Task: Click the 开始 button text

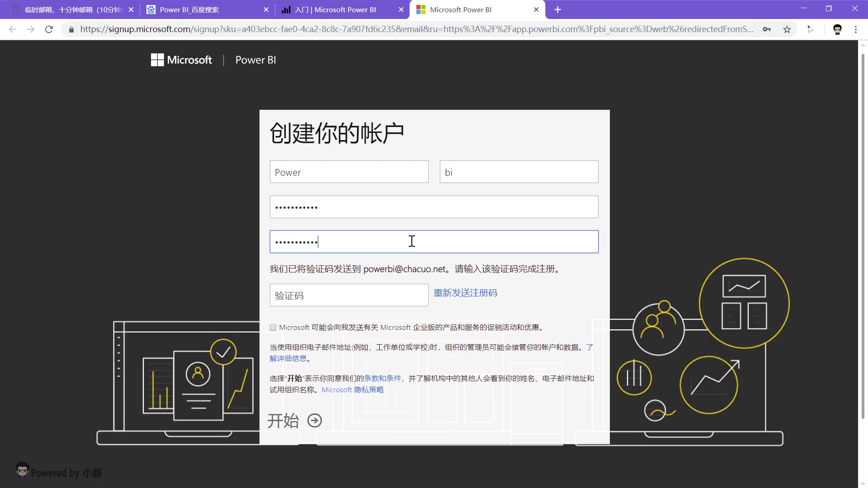Action: pyautogui.click(x=283, y=421)
